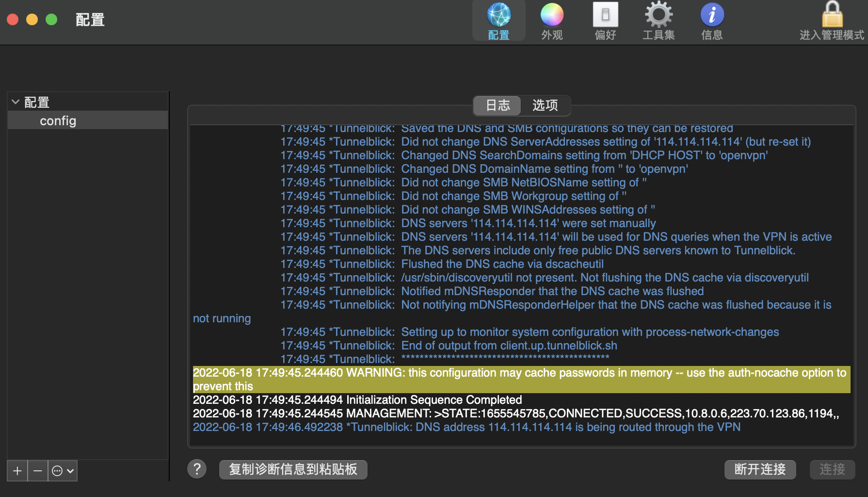Open the ellipsis actions menu below the configuration list

point(63,471)
